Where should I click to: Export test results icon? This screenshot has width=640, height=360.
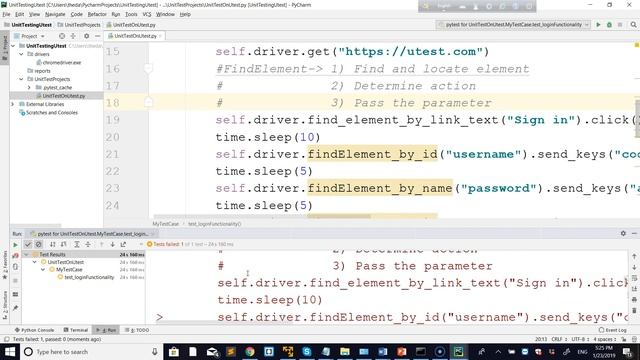pyautogui.click(x=123, y=244)
